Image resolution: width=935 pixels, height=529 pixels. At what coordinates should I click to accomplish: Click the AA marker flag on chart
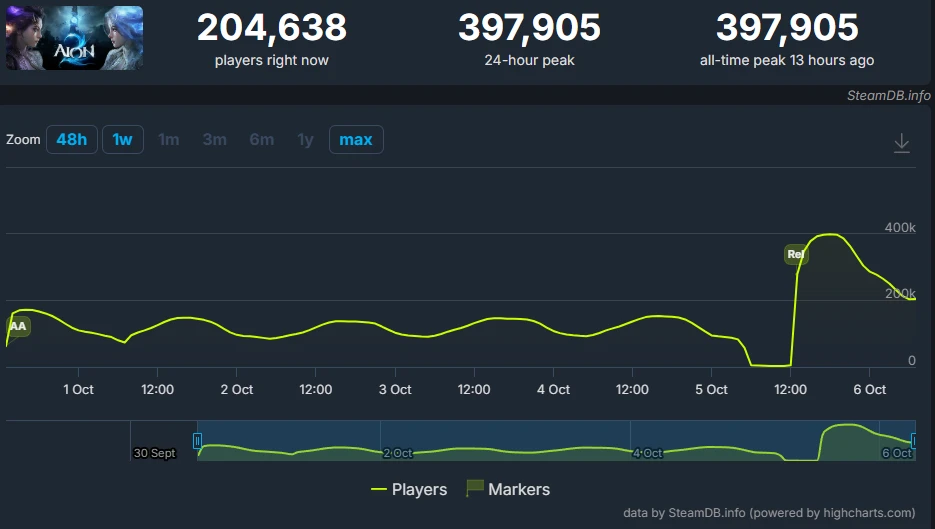[x=18, y=326]
